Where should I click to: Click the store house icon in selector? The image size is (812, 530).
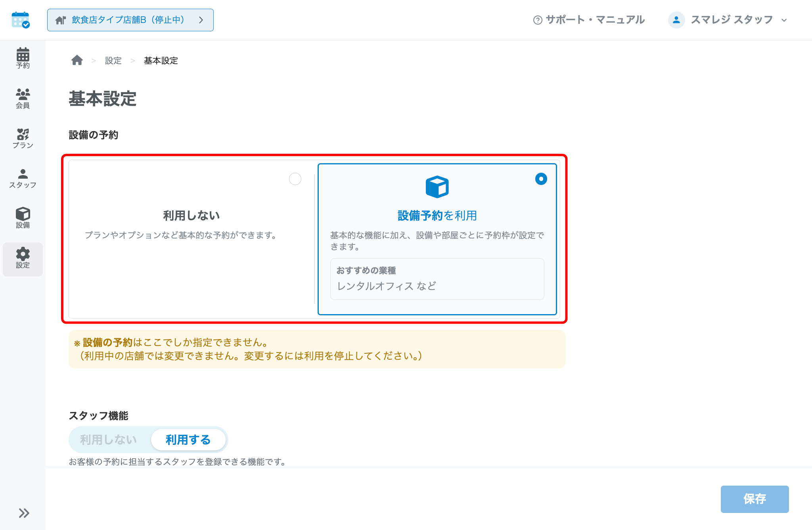coord(60,20)
